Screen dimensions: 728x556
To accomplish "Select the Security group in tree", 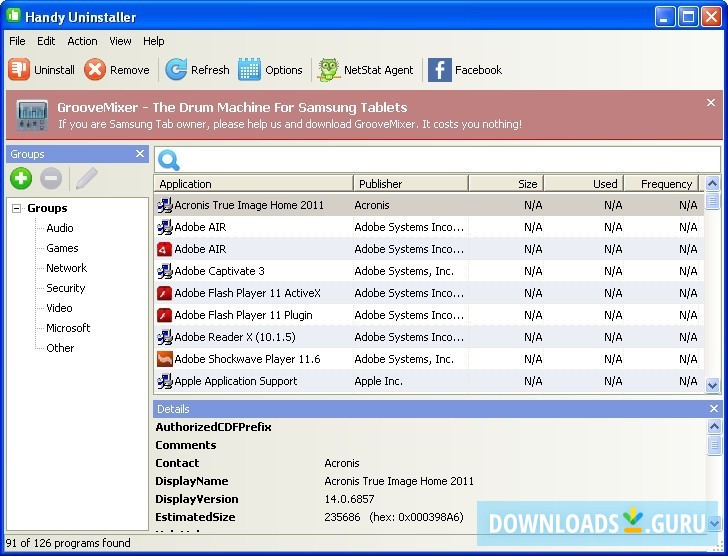I will coord(66,288).
